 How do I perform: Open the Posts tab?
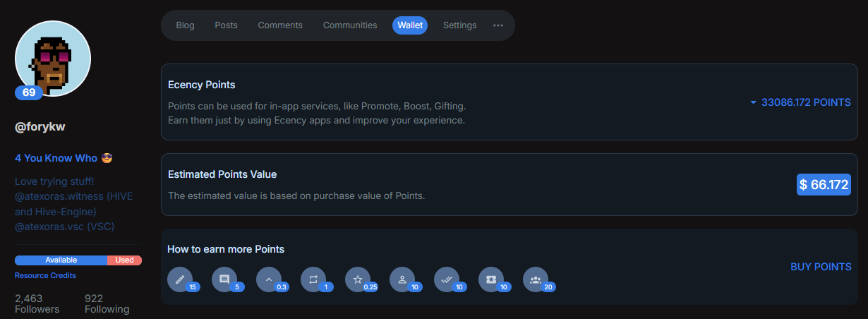(x=227, y=25)
